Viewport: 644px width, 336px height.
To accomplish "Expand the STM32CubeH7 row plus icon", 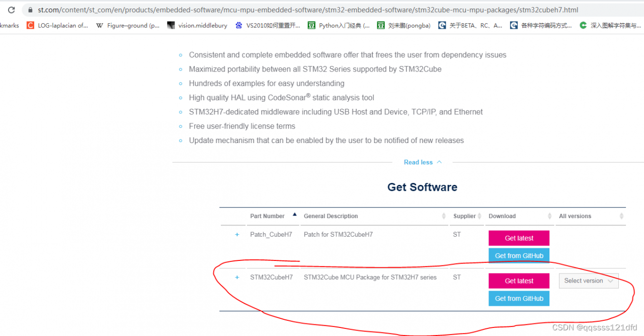I will click(237, 278).
